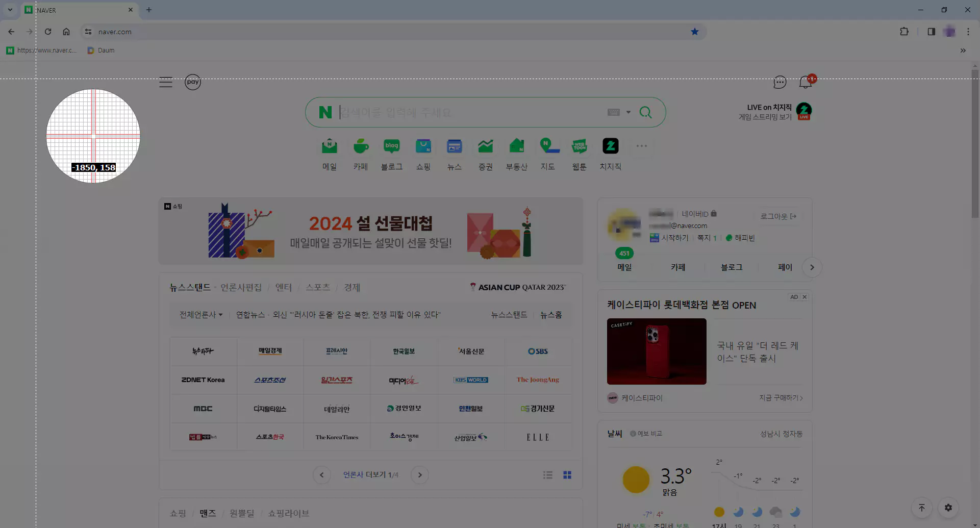Open the Naver Pay icon
This screenshot has height=528, width=980.
click(x=193, y=82)
